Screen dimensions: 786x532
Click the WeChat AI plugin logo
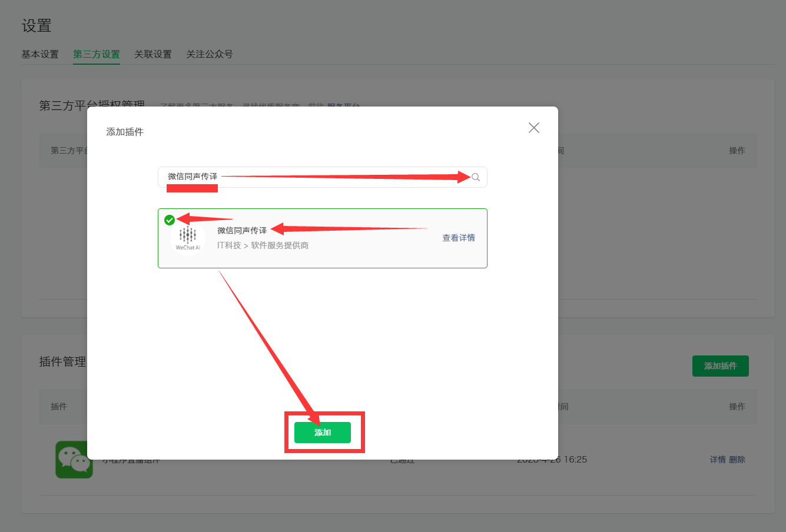tap(188, 238)
